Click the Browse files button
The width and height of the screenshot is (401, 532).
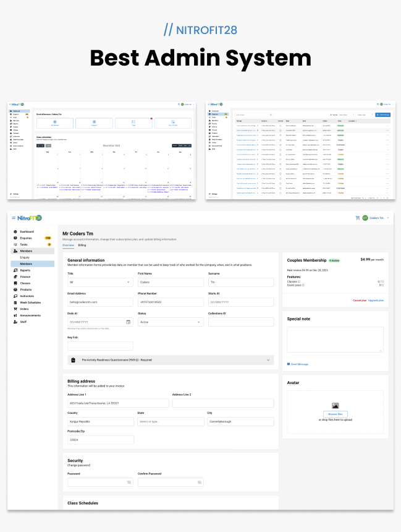(336, 414)
